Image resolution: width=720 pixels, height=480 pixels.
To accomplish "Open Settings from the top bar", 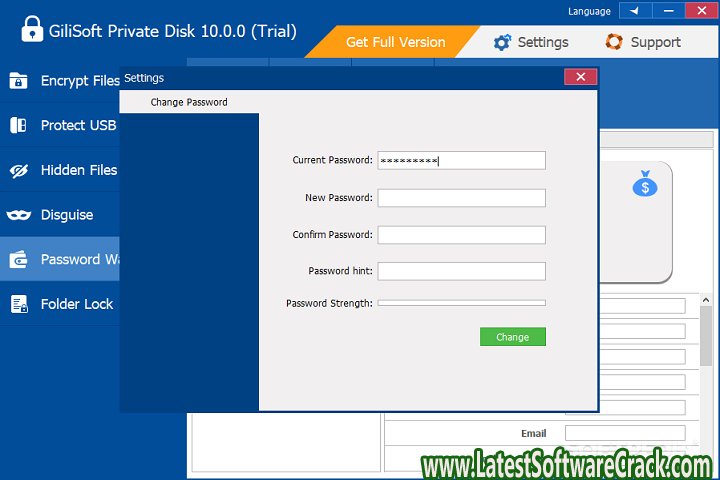I will 531,42.
